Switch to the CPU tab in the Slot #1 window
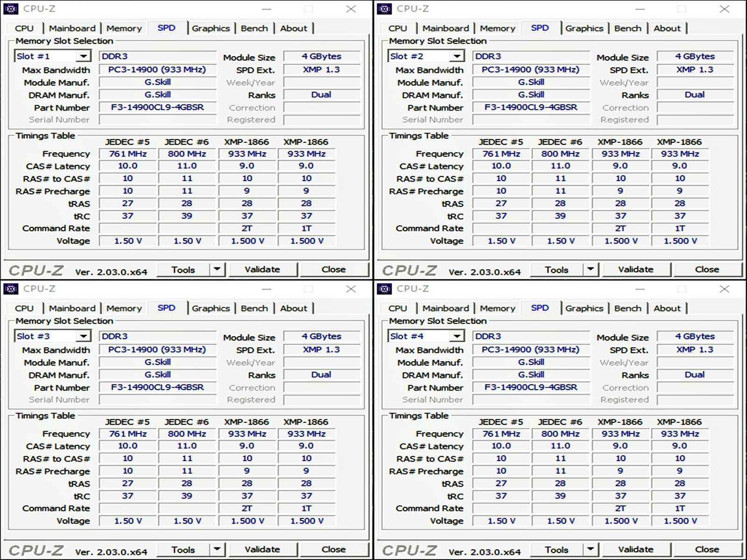 pyautogui.click(x=24, y=28)
